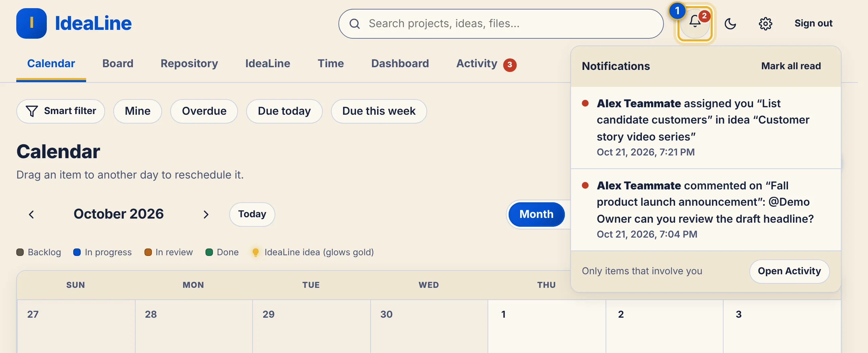
Task: Click the IdeaLine brand name
Action: pyautogui.click(x=93, y=23)
